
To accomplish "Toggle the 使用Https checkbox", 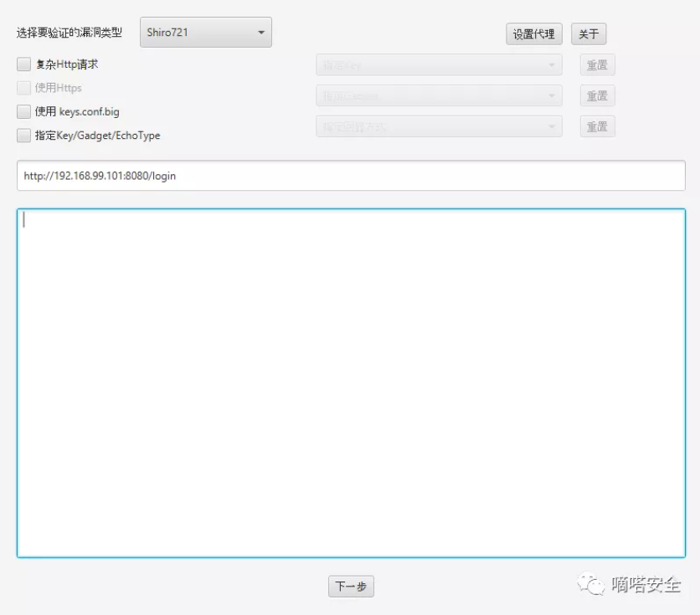I will click(23, 88).
